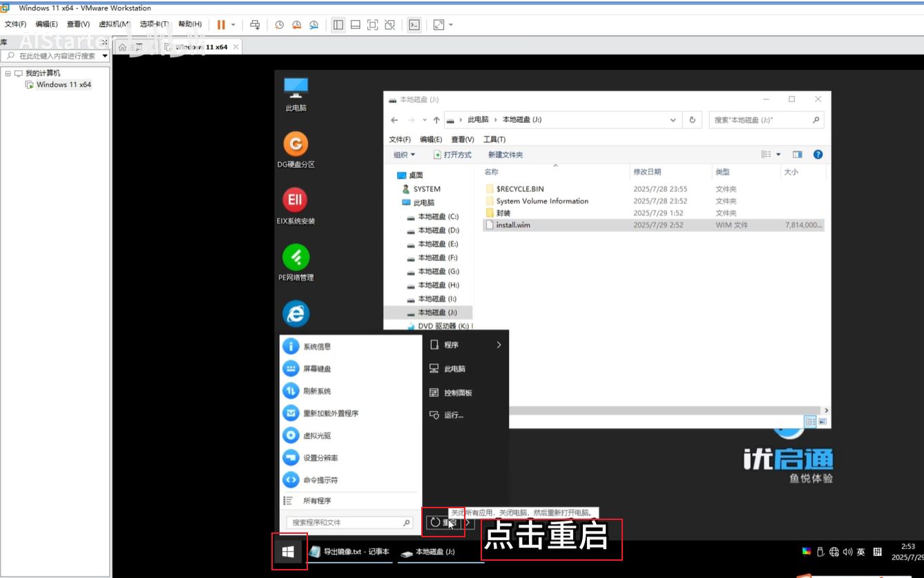Viewport: 924px width, 578px height.
Task: Open the address bar history dropdown
Action: (673, 119)
